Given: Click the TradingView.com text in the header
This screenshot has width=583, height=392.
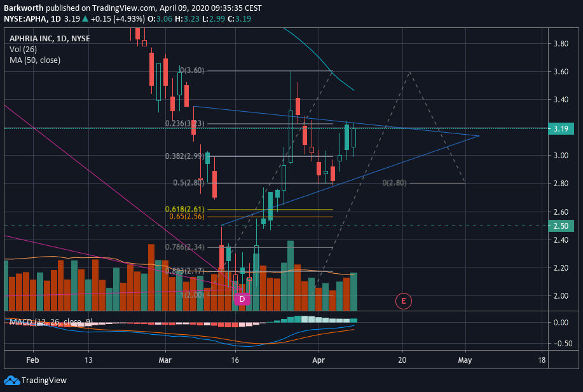Looking at the screenshot, I should click(124, 8).
